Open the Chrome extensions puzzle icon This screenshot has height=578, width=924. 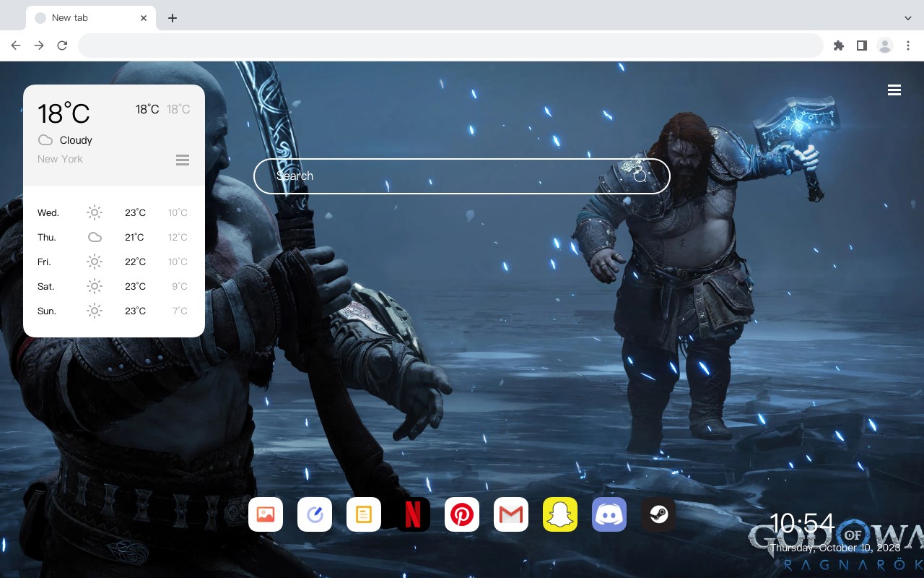point(838,46)
